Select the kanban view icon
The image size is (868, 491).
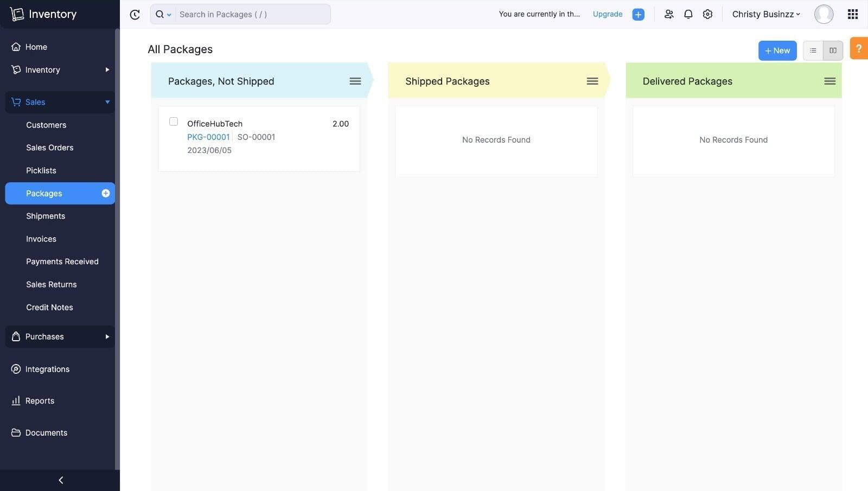tap(832, 50)
